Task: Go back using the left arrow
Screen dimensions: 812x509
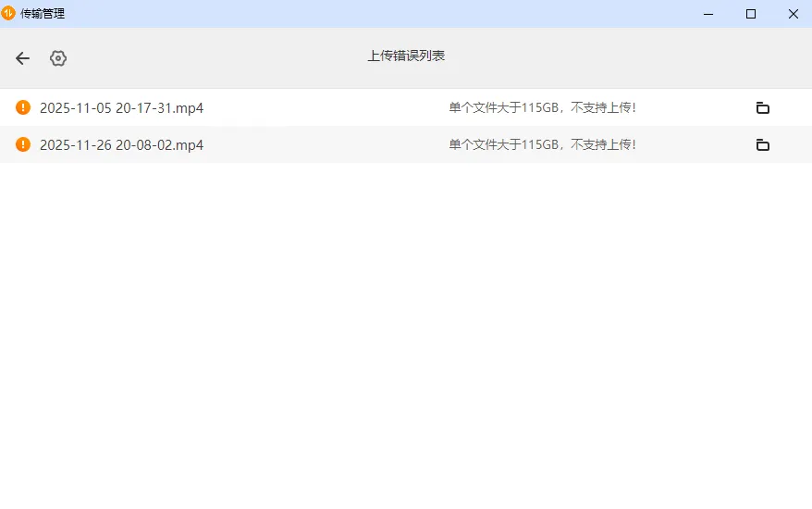Action: [22, 58]
